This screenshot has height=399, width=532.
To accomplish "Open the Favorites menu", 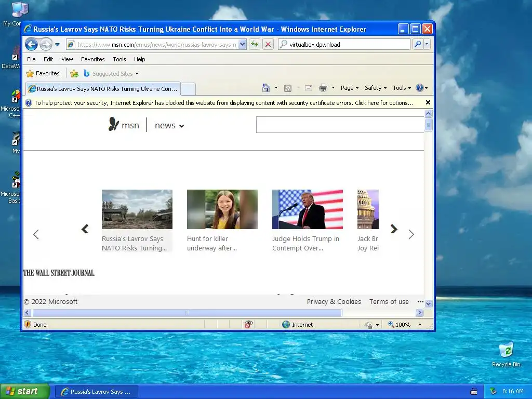I will [92, 59].
